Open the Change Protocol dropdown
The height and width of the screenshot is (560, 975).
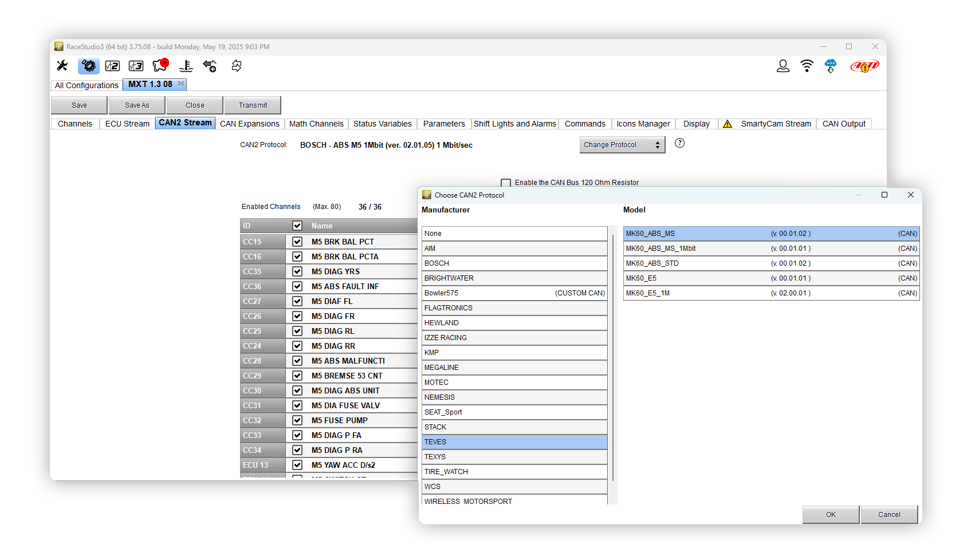pyautogui.click(x=622, y=145)
